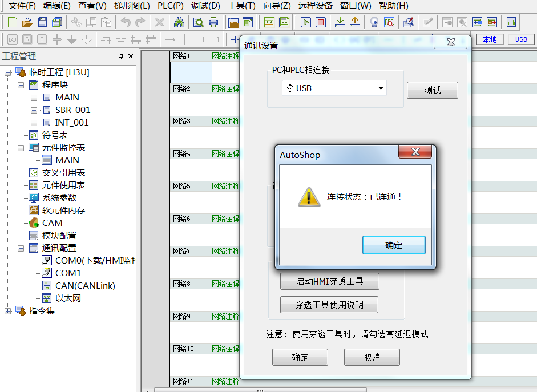Viewport: 537px width, 392px height.
Task: Click the Upload from PLC icon
Action: [355, 23]
